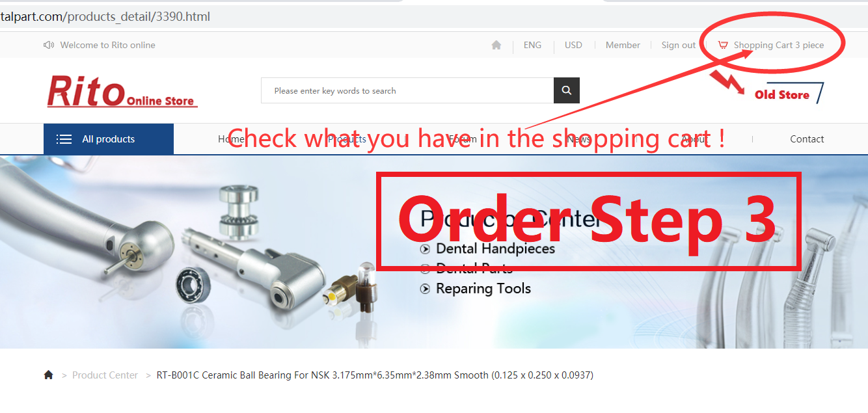Click the browser address bar URL
Screen dimensions: 868x413
coord(105,16)
